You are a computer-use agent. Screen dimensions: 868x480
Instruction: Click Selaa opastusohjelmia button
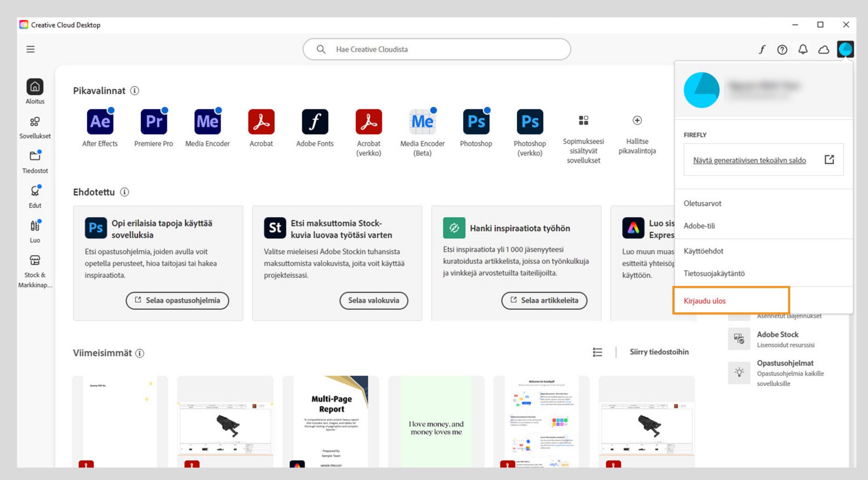pos(177,300)
